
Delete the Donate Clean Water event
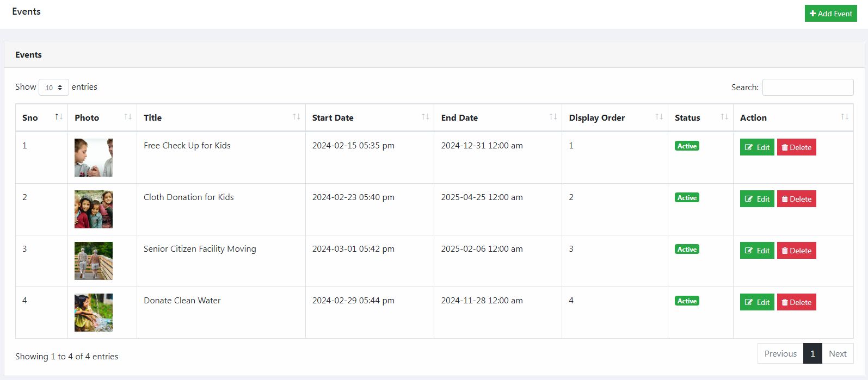tap(796, 302)
